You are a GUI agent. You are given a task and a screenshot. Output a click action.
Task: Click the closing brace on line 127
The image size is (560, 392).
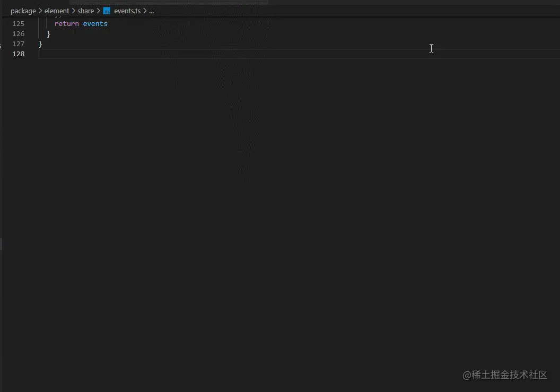[40, 43]
